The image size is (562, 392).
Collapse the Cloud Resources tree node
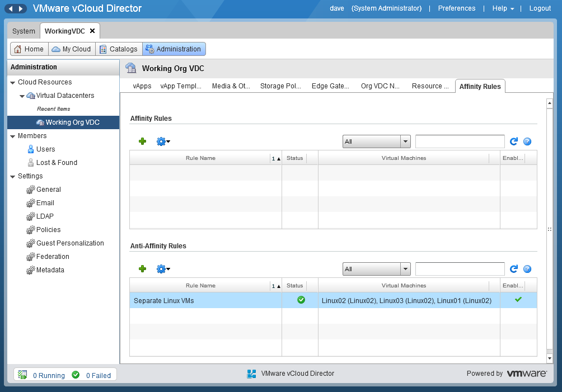13,82
